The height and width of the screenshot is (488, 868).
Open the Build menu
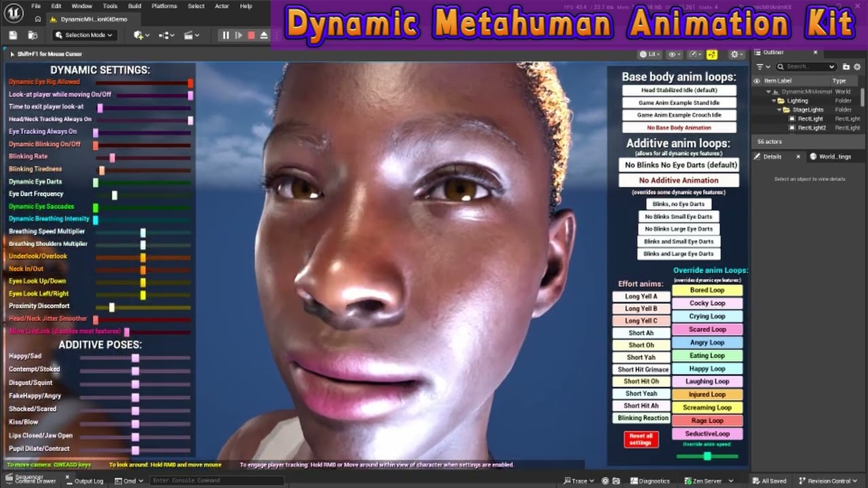point(135,6)
